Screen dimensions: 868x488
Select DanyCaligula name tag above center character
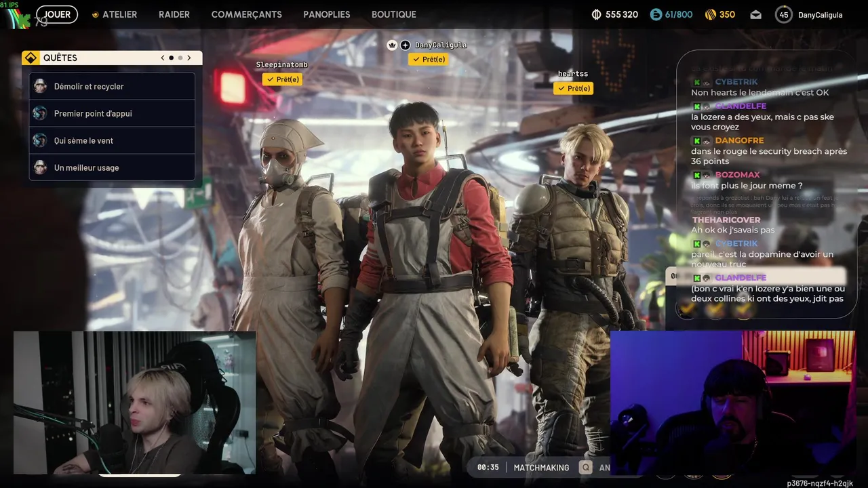pos(441,45)
